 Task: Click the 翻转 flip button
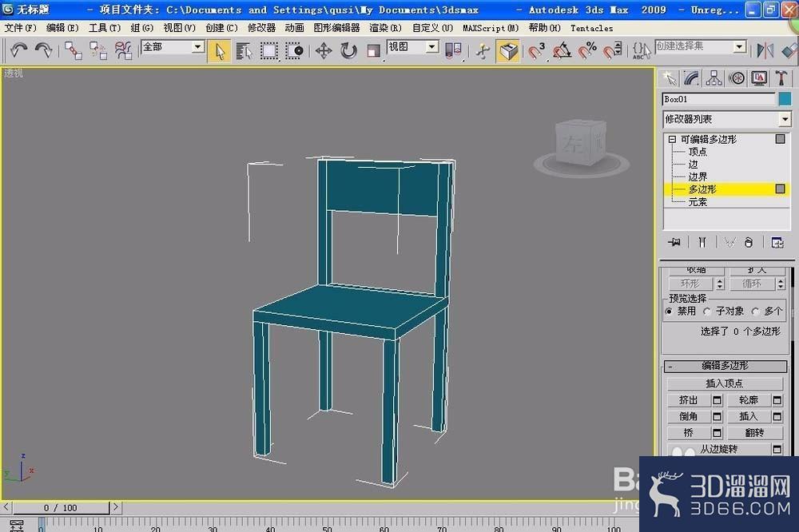click(x=755, y=433)
